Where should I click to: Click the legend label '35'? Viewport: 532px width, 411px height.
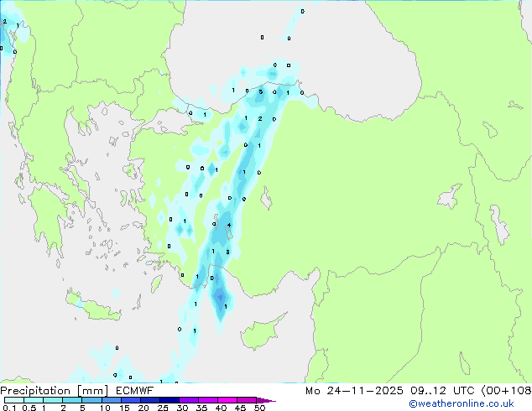(201, 408)
